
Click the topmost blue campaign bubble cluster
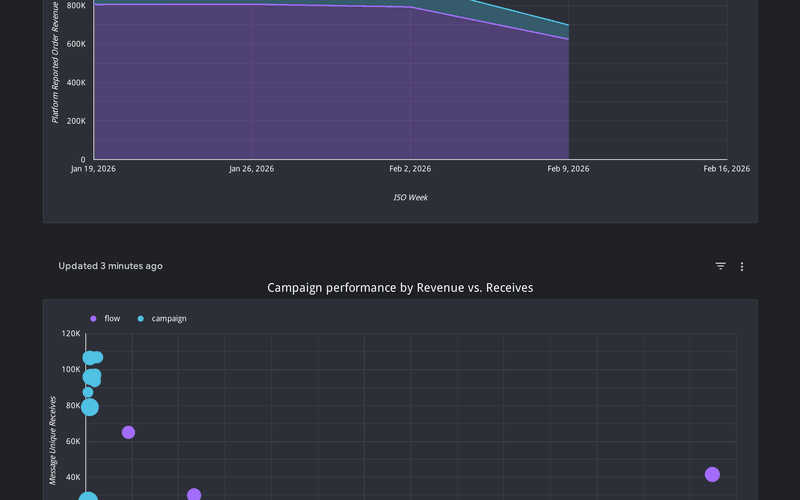point(92,358)
